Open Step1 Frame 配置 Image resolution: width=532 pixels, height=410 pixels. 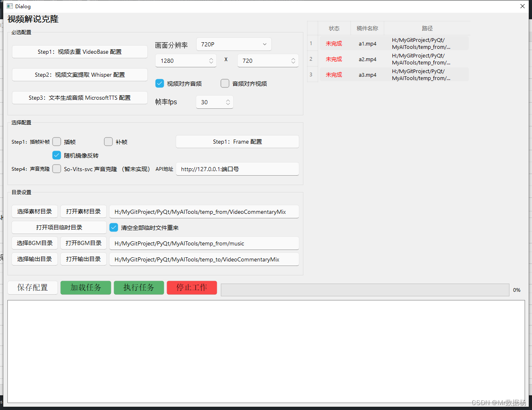click(237, 142)
